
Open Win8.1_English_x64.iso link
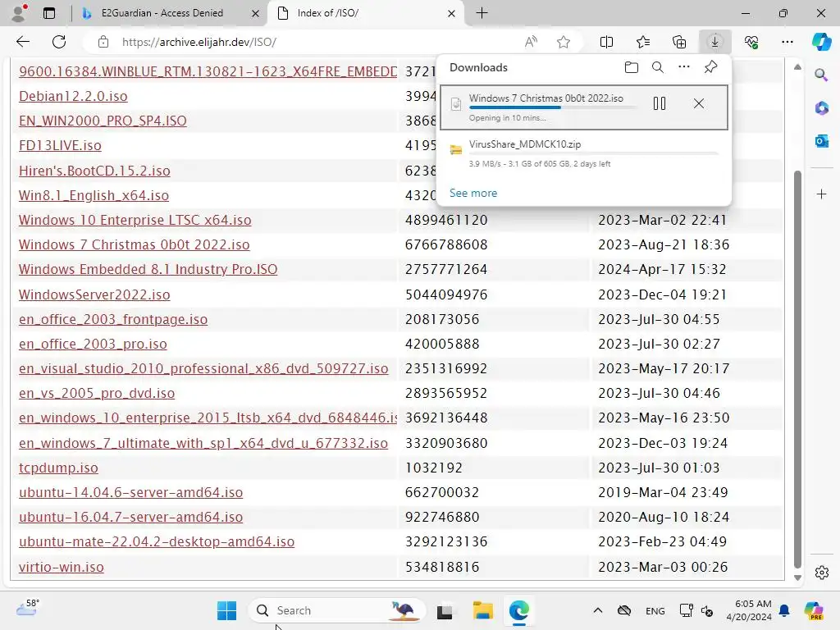94,195
